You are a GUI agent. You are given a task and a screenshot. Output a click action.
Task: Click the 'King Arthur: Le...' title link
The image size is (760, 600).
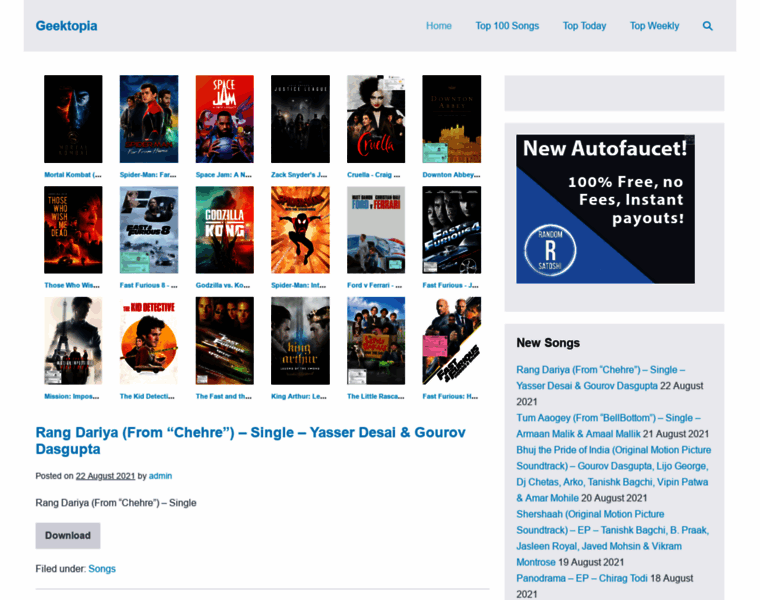(x=299, y=396)
